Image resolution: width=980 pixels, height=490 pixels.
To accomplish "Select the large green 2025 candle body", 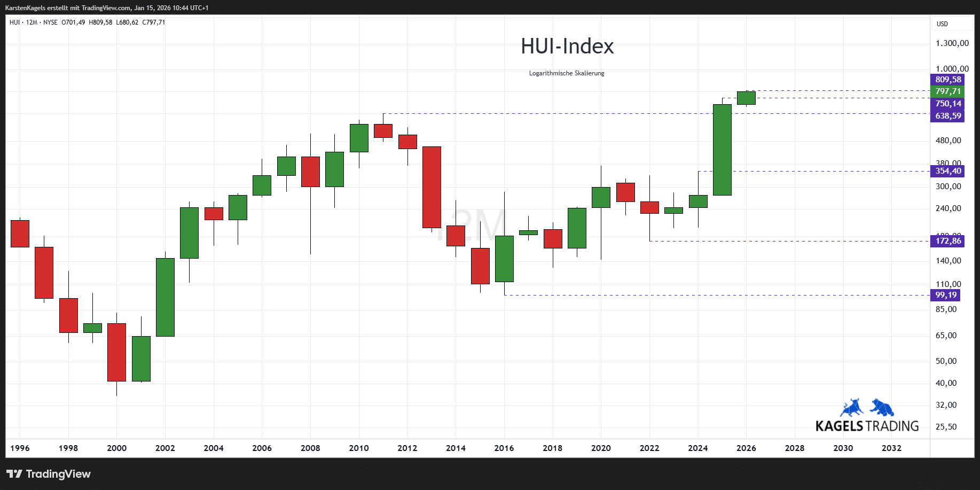I will coord(722,150).
